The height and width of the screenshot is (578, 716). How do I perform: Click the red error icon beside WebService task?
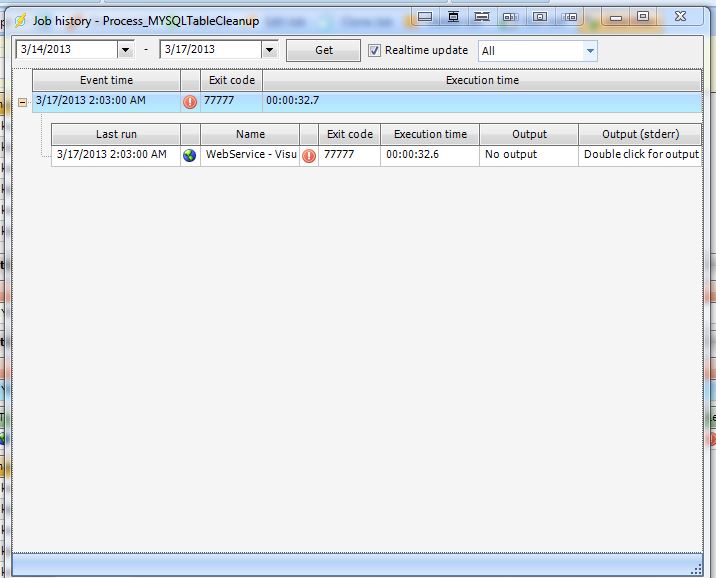(309, 156)
